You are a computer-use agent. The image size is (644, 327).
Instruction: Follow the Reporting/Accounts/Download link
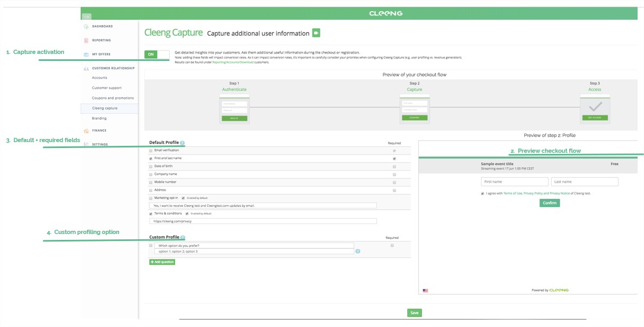click(x=233, y=63)
